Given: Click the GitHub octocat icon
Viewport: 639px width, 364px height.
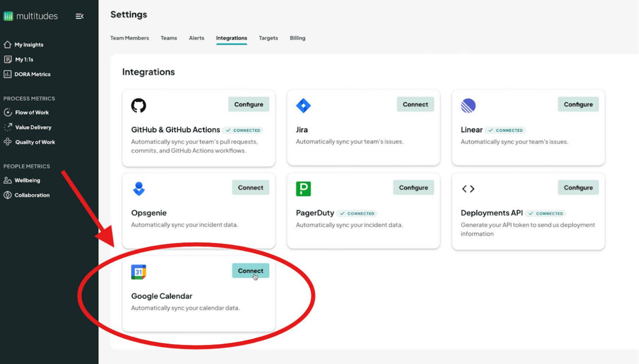Looking at the screenshot, I should (139, 106).
